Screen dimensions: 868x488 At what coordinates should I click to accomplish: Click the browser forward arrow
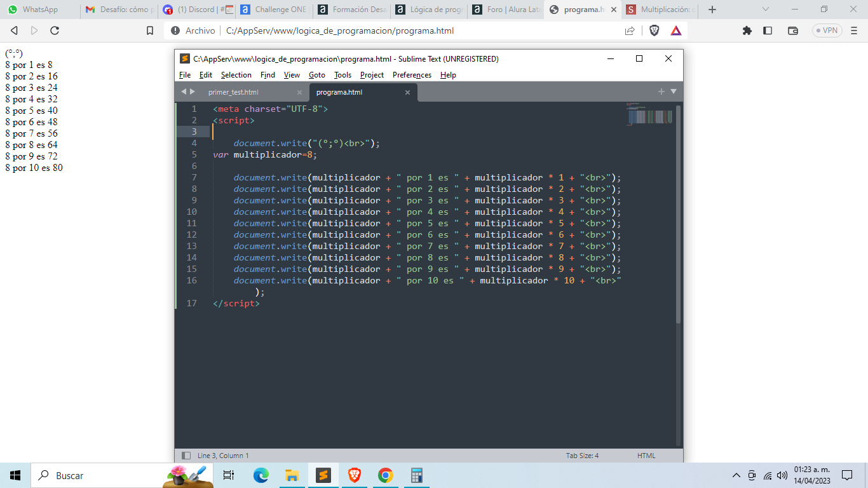point(34,30)
